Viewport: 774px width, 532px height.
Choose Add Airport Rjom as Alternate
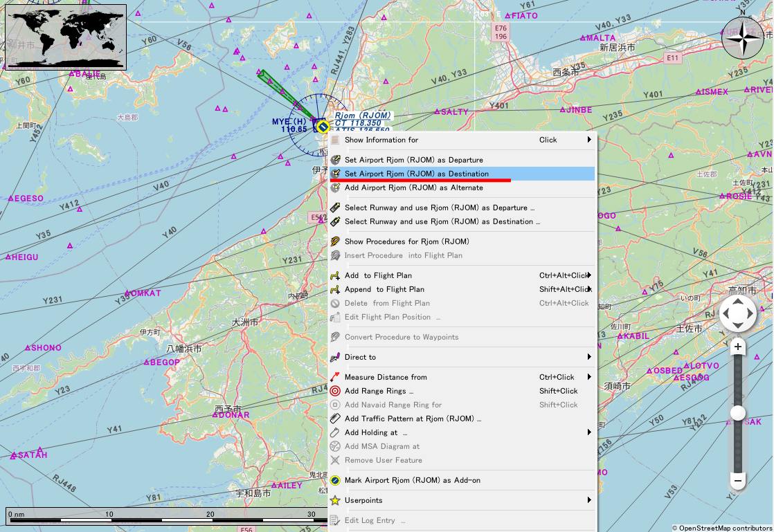point(414,187)
